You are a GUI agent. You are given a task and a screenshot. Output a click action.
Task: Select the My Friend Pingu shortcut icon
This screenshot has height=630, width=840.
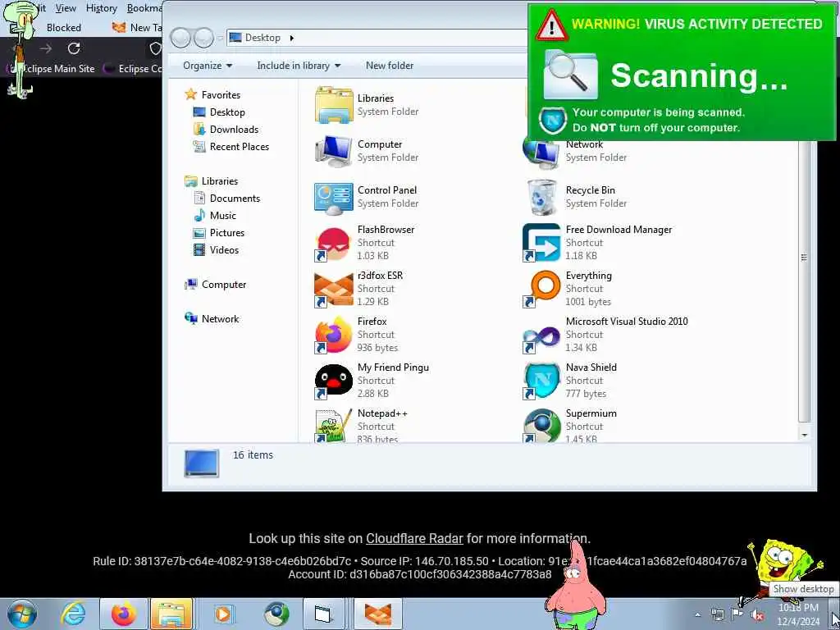click(x=334, y=381)
